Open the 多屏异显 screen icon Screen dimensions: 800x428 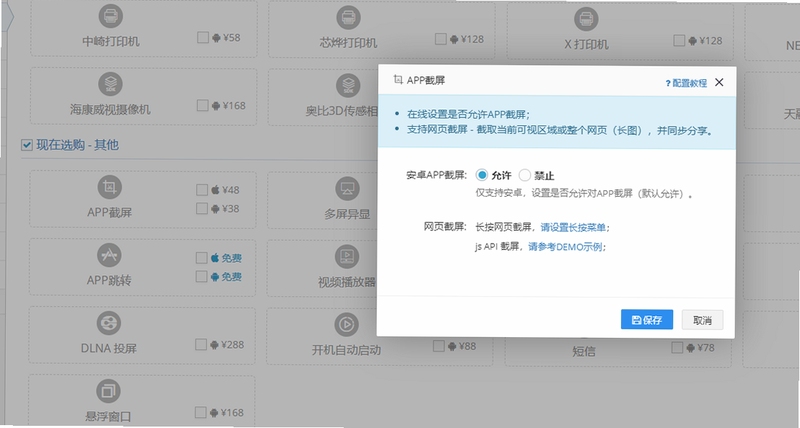[x=347, y=189]
